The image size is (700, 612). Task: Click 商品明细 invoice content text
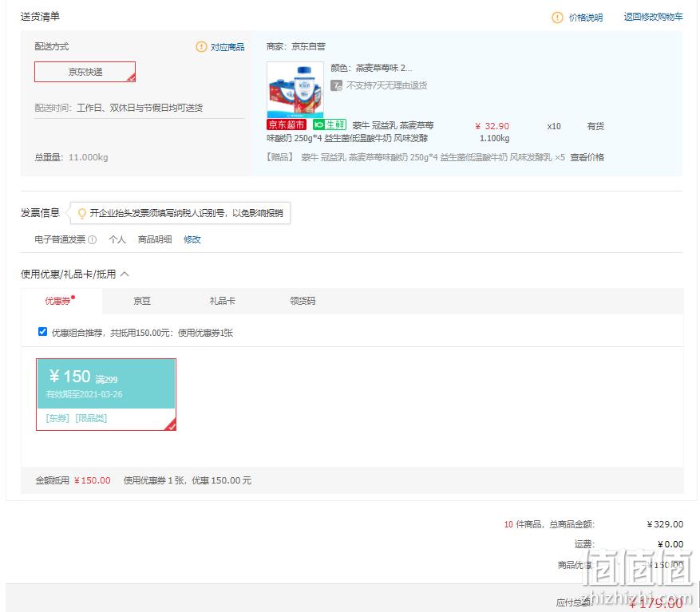coord(155,239)
